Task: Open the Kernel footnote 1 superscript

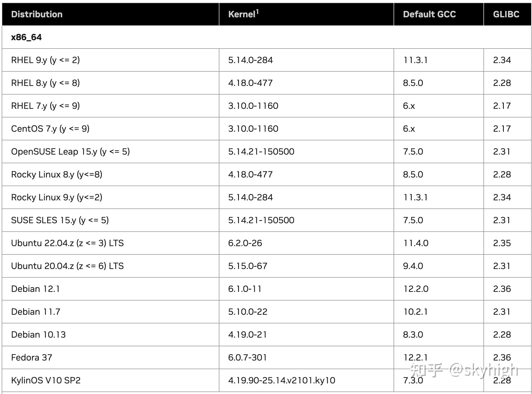Action: [257, 12]
